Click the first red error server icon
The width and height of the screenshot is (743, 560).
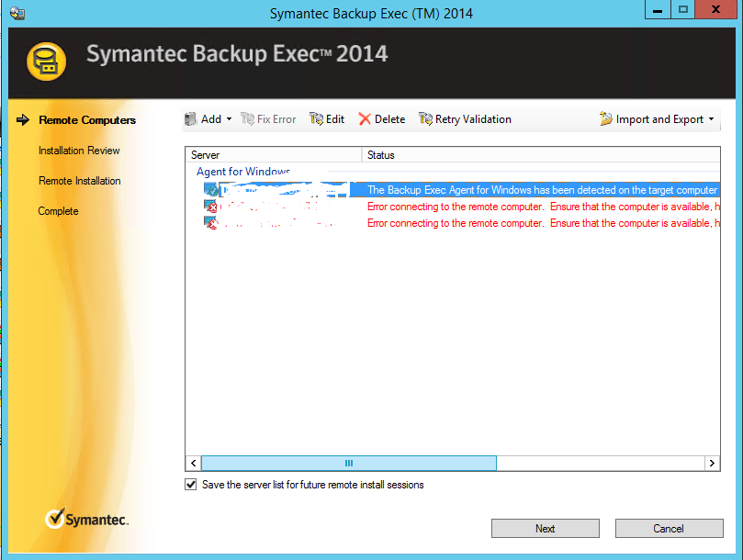click(x=211, y=207)
